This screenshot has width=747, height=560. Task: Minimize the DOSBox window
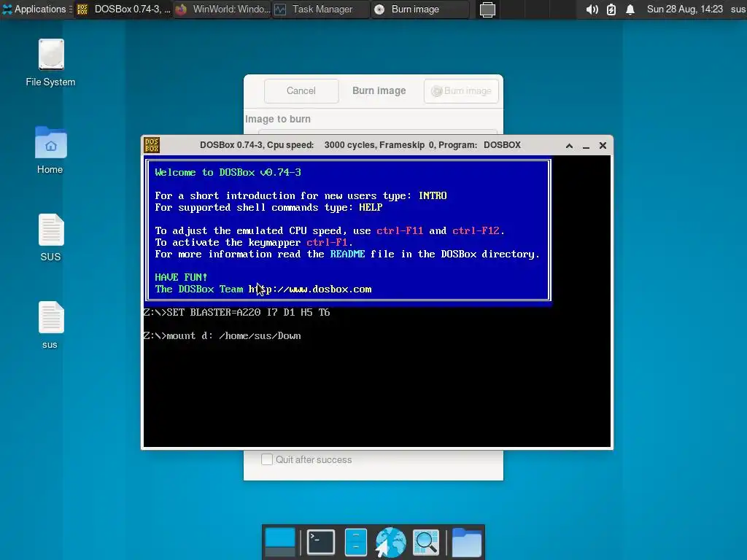586,146
